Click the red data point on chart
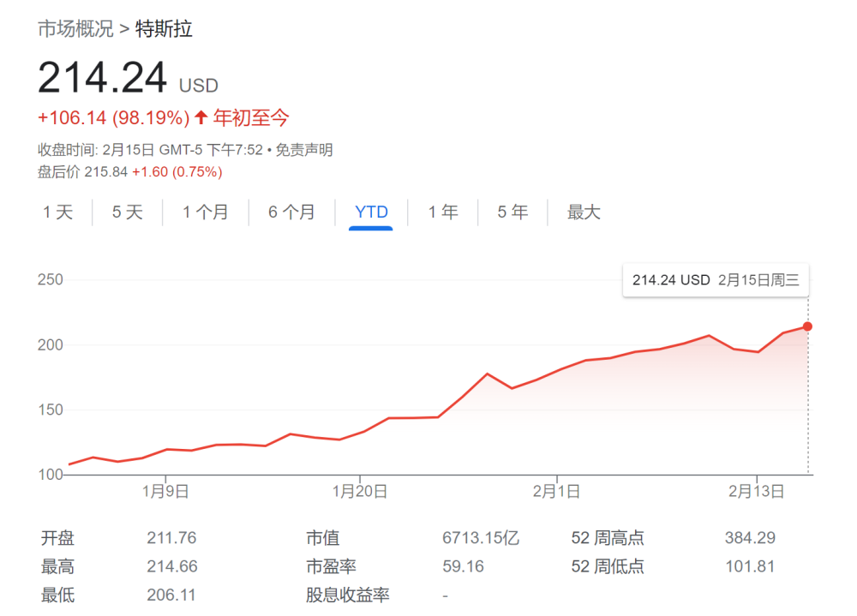Viewport: 857px width, 616px height. tap(807, 326)
